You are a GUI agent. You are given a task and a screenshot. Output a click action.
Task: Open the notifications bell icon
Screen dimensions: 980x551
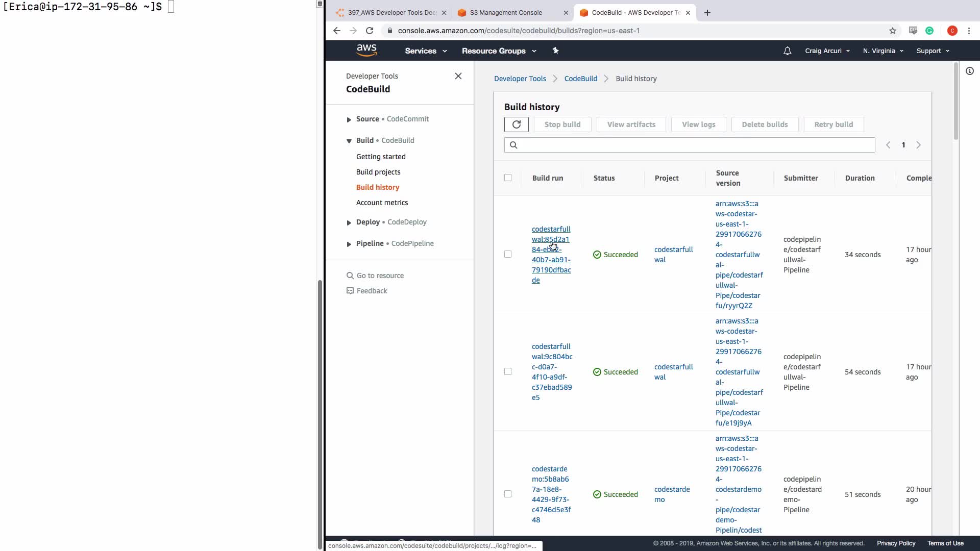click(787, 51)
